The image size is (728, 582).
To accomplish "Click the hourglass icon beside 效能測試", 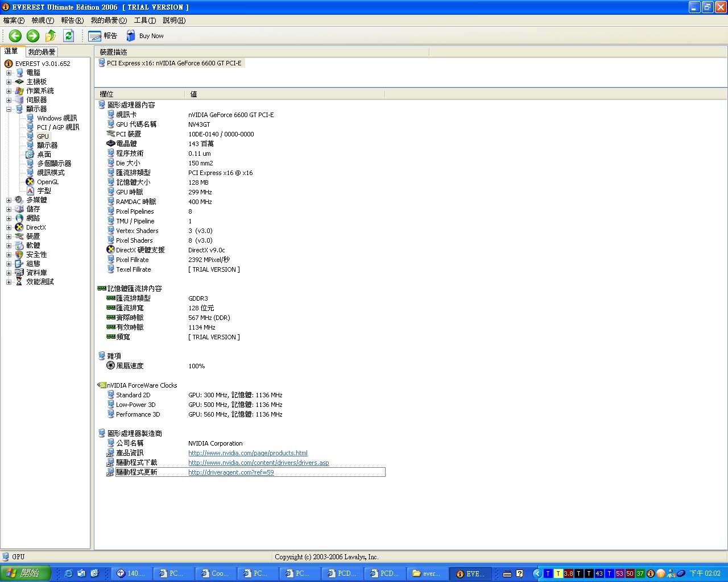I will coord(19,282).
